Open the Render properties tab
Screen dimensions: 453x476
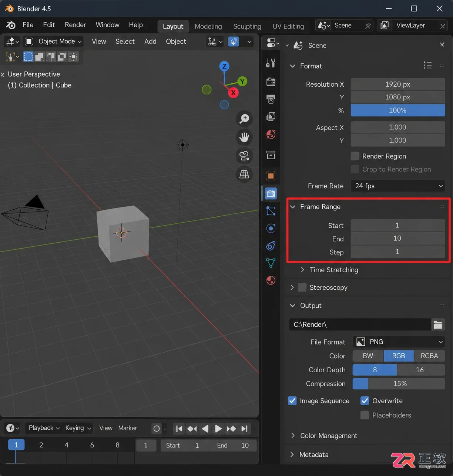[x=271, y=81]
